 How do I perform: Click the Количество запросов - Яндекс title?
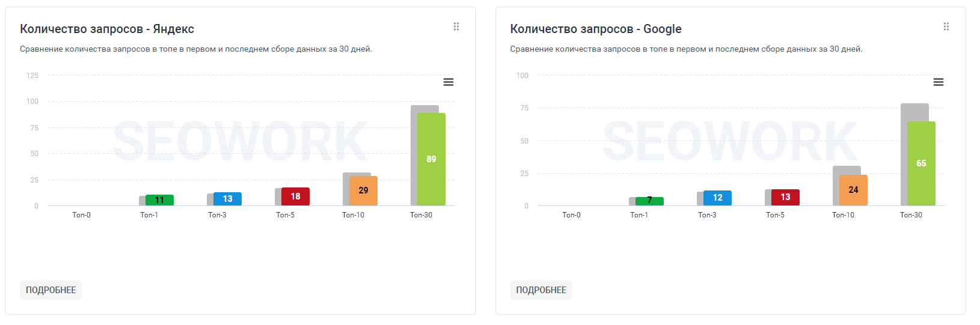(107, 29)
